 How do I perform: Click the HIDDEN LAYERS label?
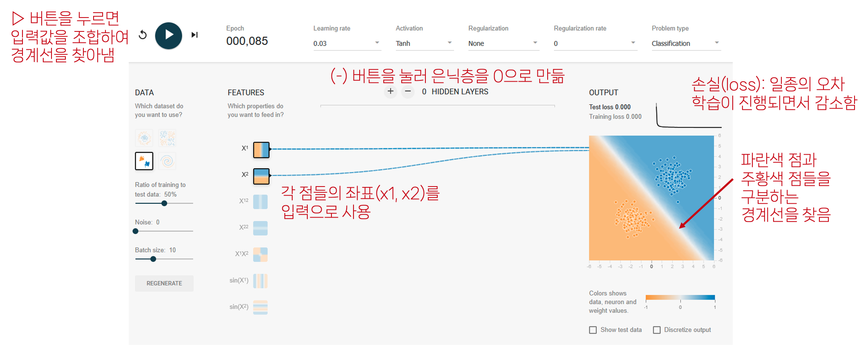460,92
